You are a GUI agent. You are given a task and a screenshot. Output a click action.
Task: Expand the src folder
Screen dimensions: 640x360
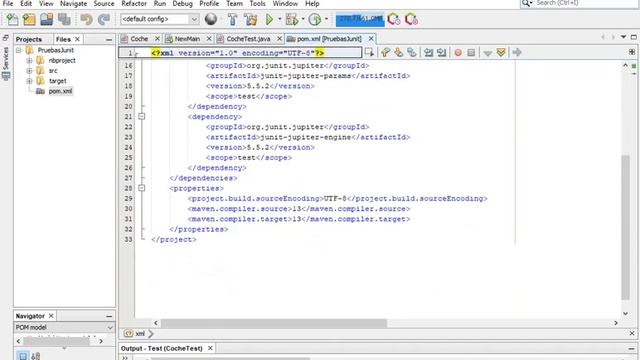coord(29,71)
